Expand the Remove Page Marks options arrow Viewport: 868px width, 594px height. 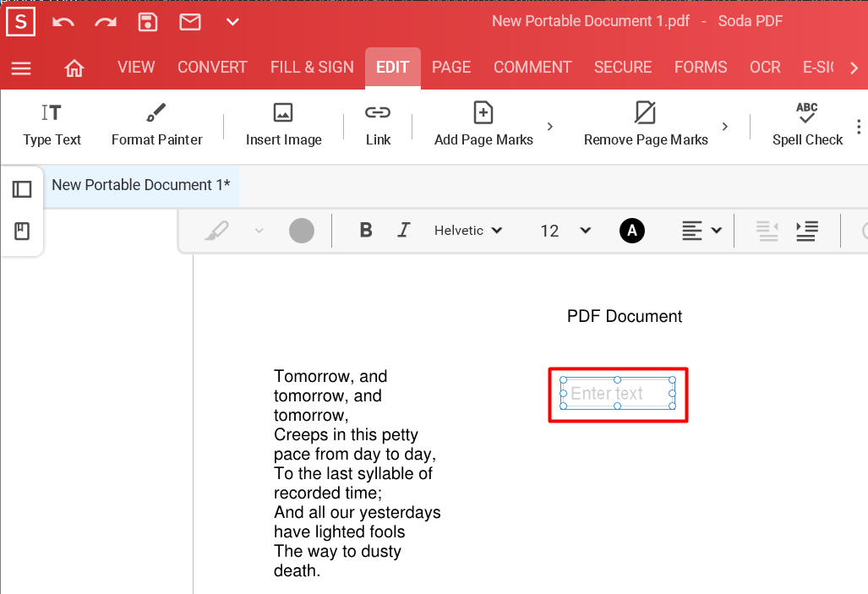724,127
